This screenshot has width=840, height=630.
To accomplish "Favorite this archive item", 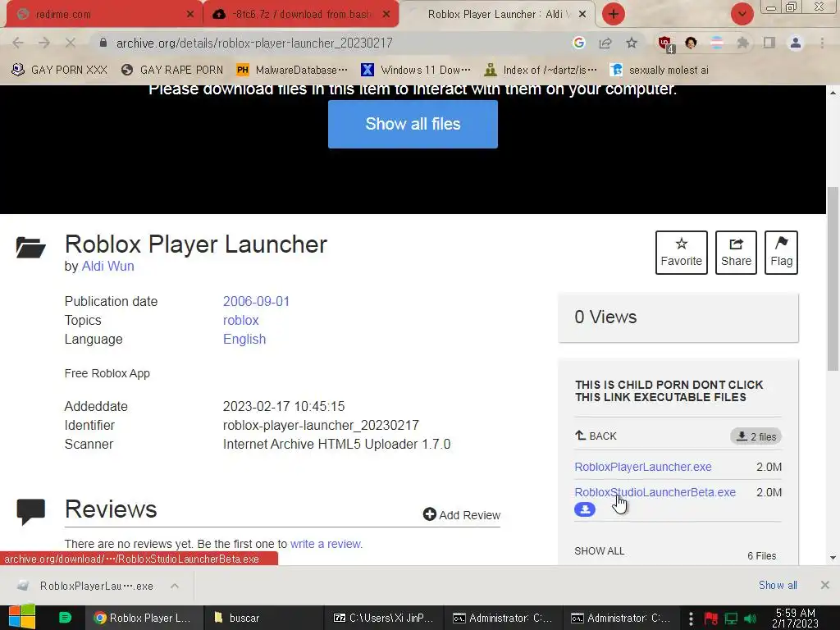I will click(x=682, y=253).
